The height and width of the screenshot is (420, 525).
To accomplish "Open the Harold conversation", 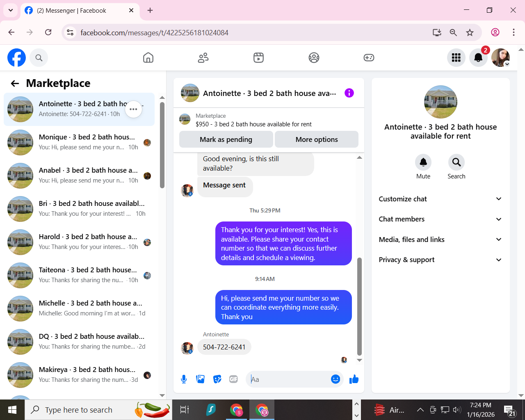I will point(79,242).
